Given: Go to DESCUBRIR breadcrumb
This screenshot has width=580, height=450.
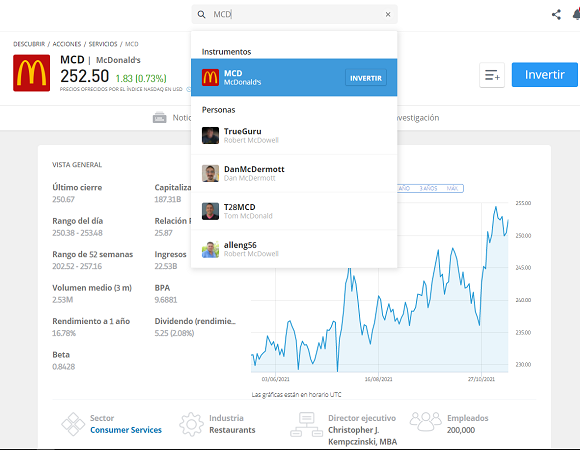Looking at the screenshot, I should click(x=29, y=44).
